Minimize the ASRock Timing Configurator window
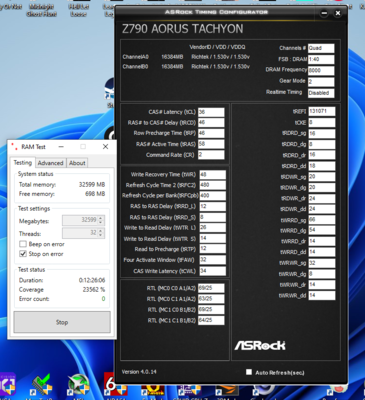Screen dimensions: 365x400 324,13
